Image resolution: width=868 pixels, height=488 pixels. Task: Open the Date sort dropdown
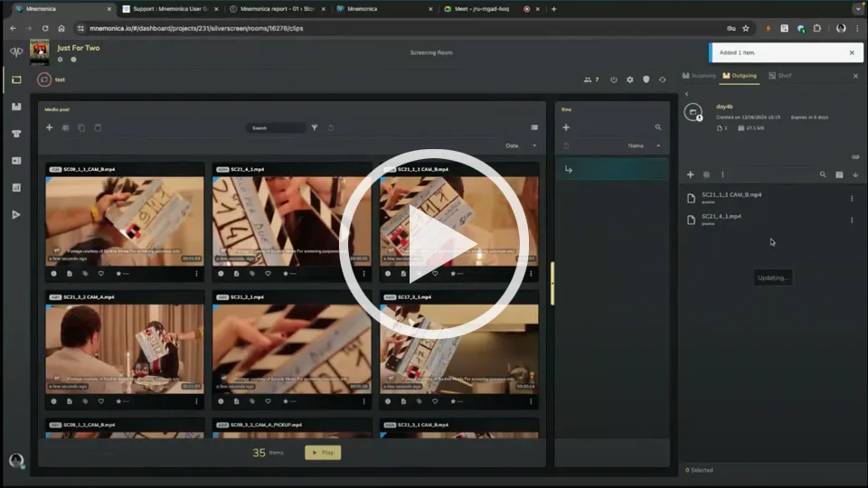pos(521,145)
